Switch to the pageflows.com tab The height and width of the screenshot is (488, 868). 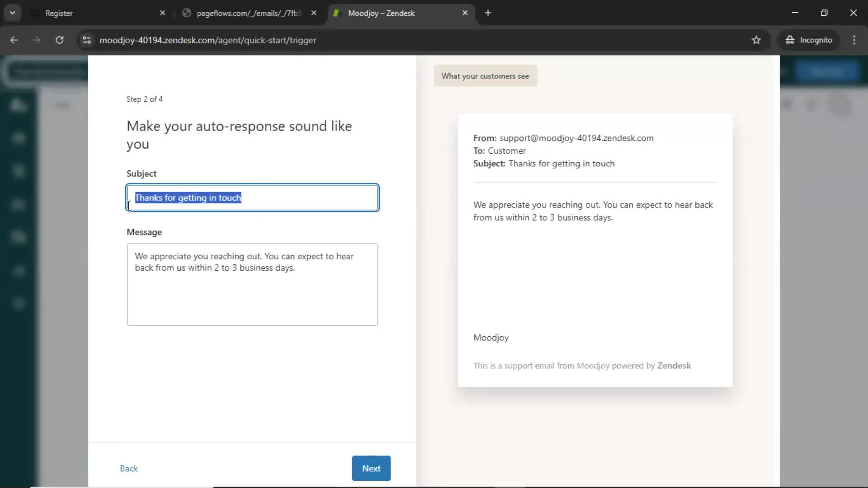point(249,13)
